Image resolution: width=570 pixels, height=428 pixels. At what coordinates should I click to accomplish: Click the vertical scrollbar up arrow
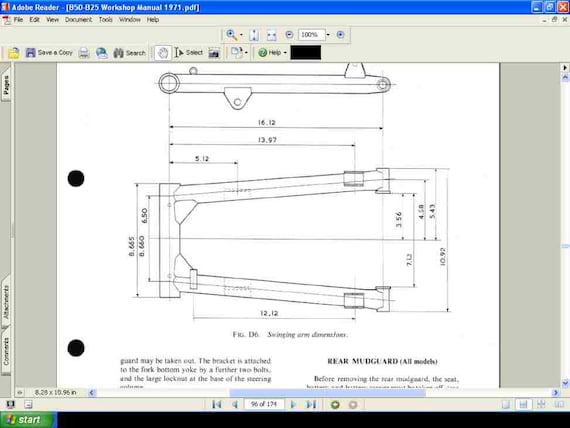[565, 77]
